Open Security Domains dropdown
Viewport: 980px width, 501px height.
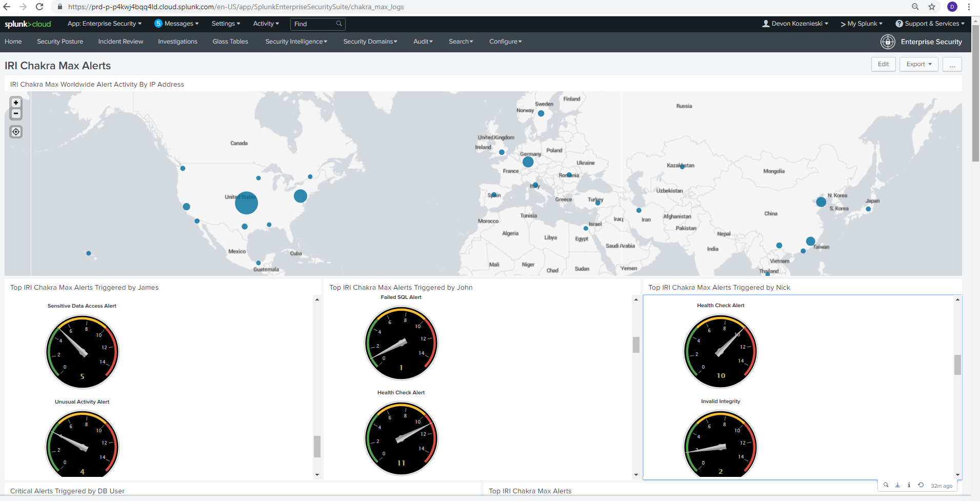click(370, 42)
